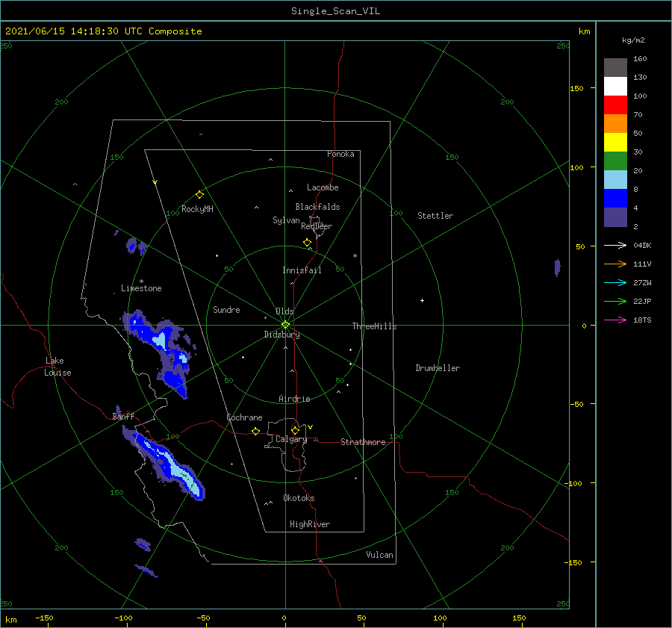Click the Vulcan label

379,555
